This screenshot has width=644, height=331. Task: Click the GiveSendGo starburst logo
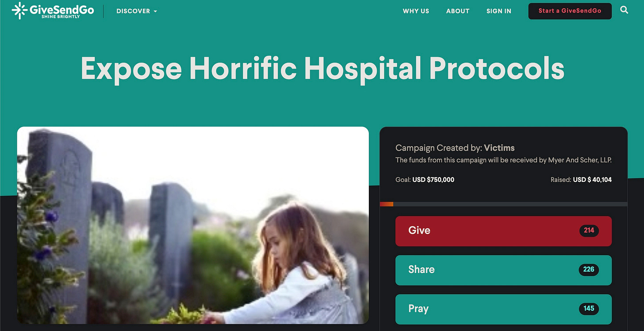(x=19, y=11)
